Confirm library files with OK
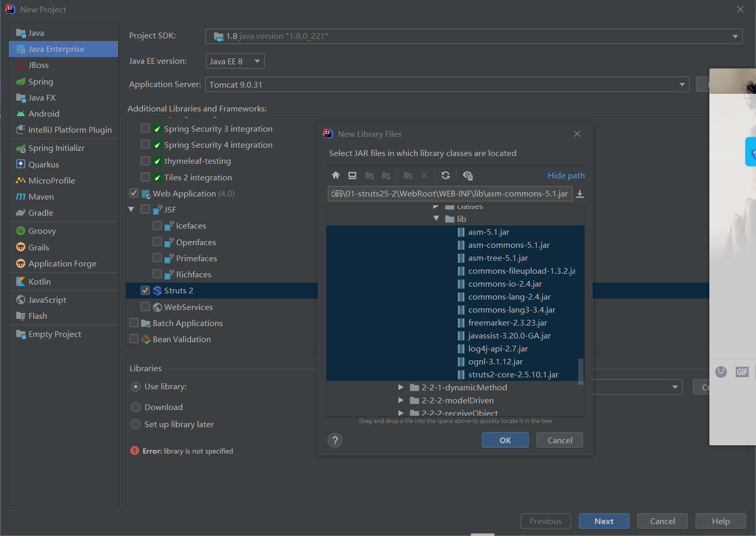The width and height of the screenshot is (756, 536). click(505, 440)
